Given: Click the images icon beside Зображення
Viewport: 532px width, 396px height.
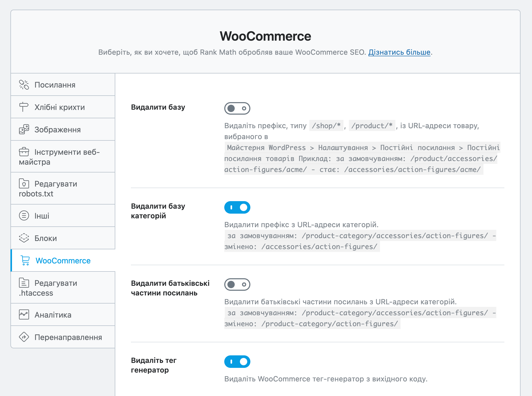Looking at the screenshot, I should [24, 129].
